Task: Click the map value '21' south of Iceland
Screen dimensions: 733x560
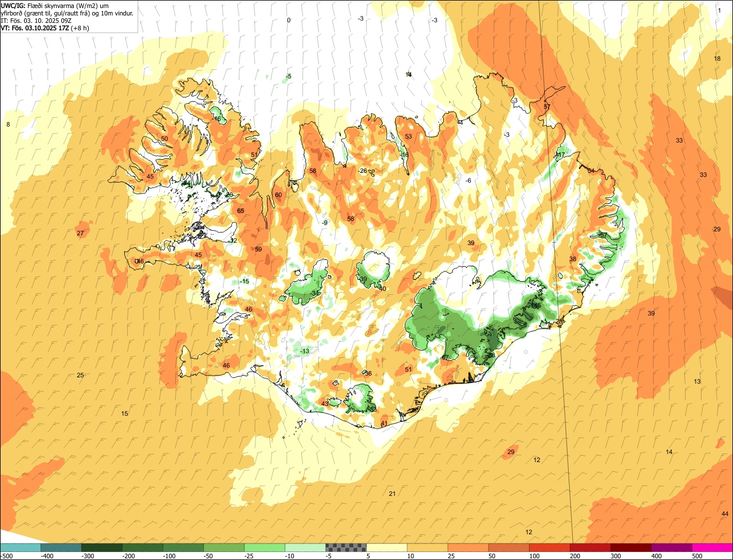Action: pyautogui.click(x=392, y=494)
